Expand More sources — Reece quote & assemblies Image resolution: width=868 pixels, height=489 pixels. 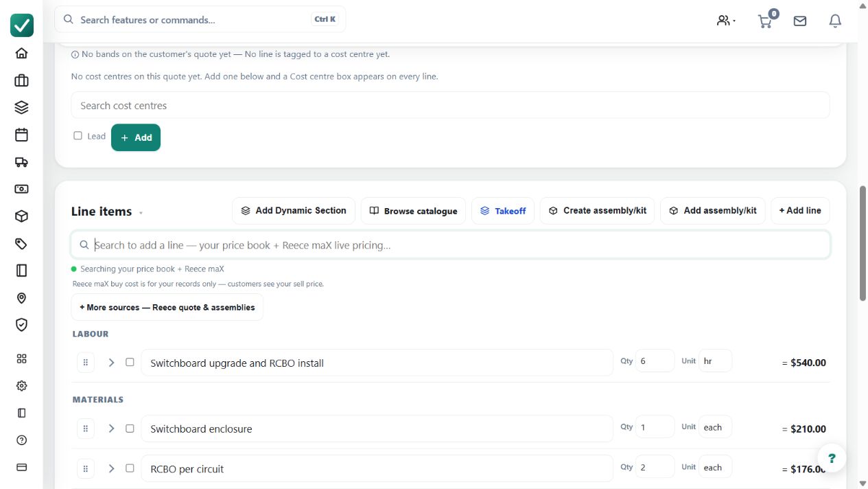(x=167, y=307)
